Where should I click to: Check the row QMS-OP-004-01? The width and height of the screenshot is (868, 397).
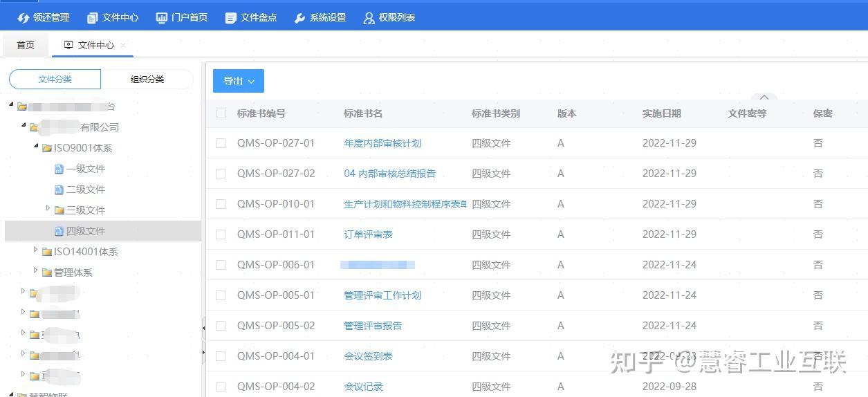(221, 356)
